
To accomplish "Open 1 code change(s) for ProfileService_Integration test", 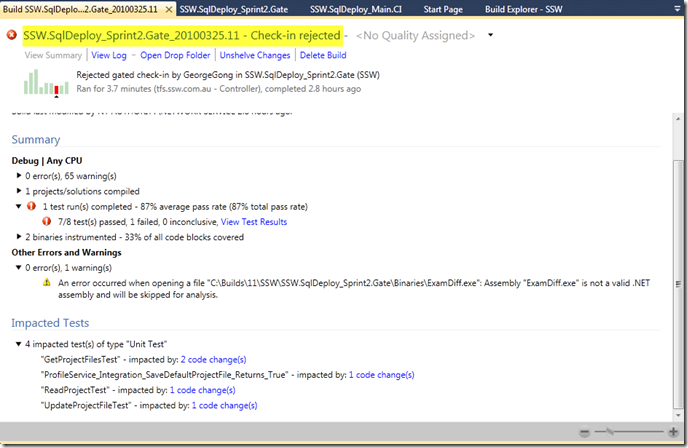I will [381, 375].
